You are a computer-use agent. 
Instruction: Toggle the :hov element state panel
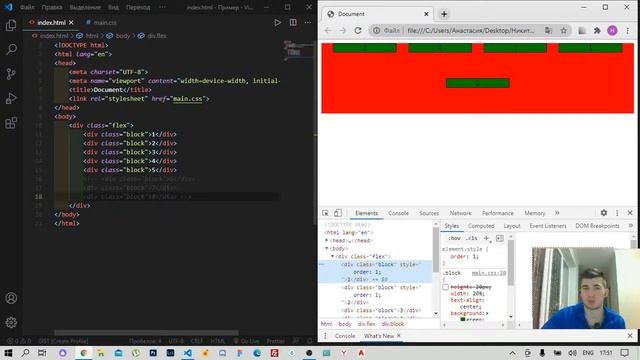[454, 238]
